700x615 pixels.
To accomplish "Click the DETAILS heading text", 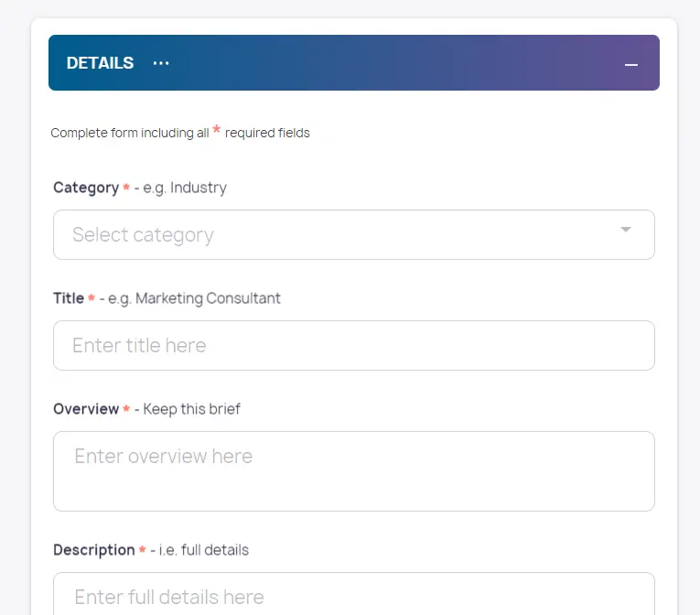I will coord(100,63).
